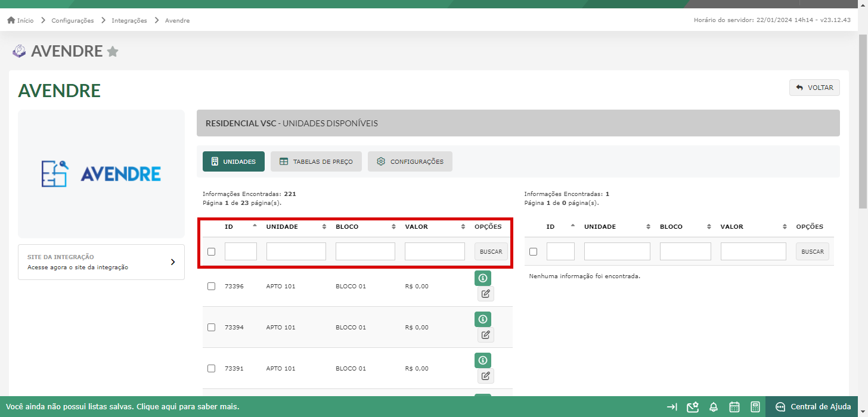Check the row for ID 73391
868x417 pixels.
211,368
